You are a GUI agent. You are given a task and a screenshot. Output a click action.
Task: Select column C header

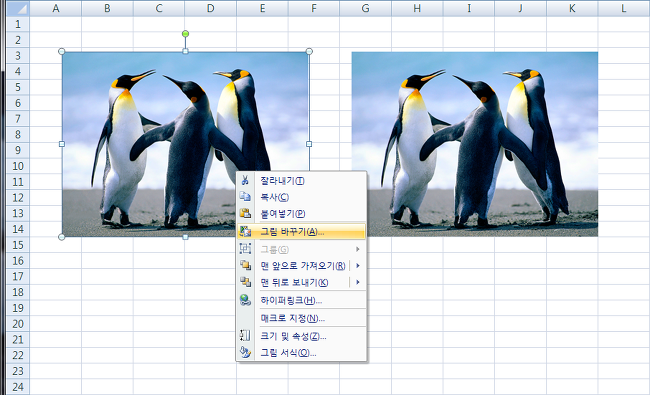(159, 8)
